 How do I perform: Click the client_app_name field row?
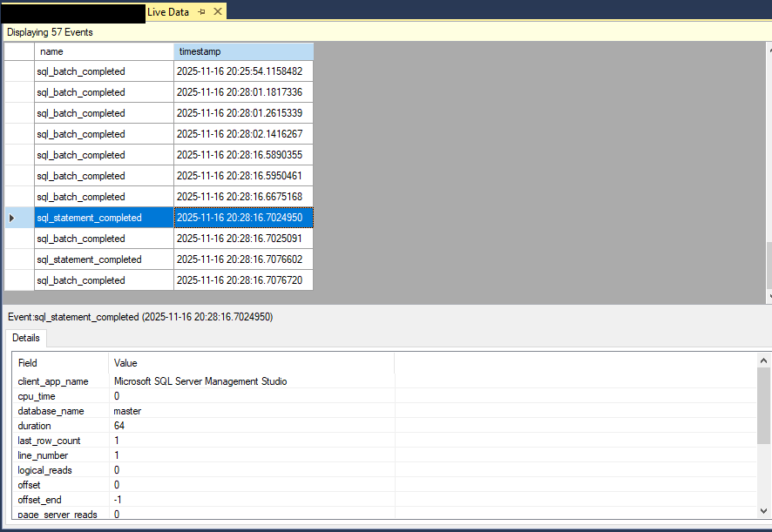58,381
